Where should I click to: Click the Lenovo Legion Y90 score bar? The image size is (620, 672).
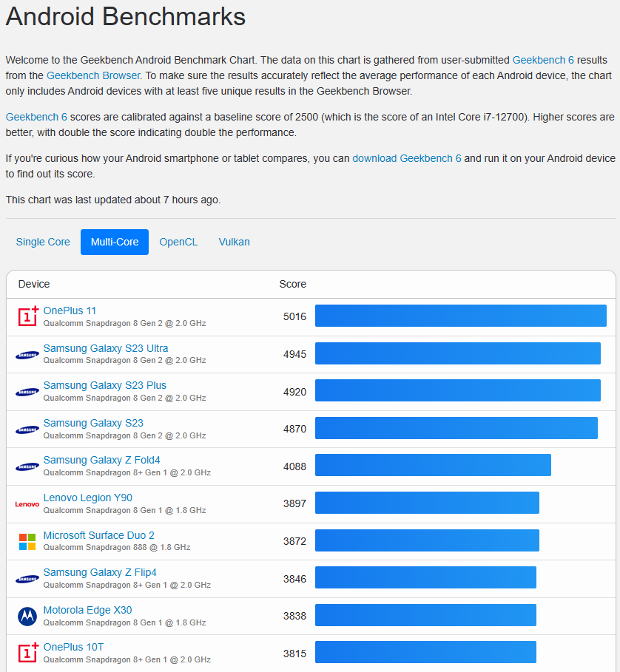tap(427, 503)
